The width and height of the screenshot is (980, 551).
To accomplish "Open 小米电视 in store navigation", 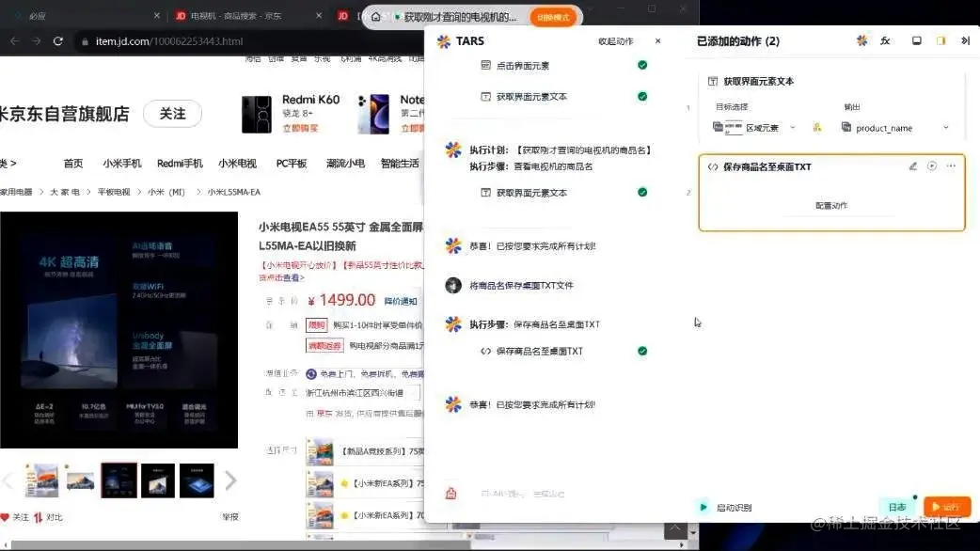I will (238, 163).
